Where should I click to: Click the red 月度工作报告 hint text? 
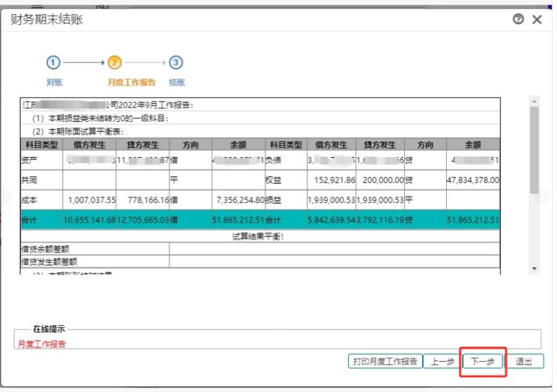click(42, 344)
